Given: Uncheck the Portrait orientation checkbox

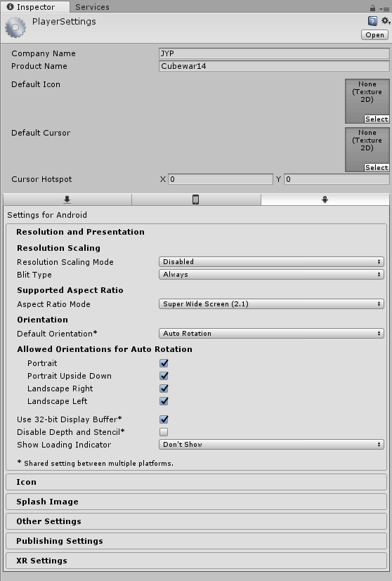Looking at the screenshot, I should tap(164, 363).
